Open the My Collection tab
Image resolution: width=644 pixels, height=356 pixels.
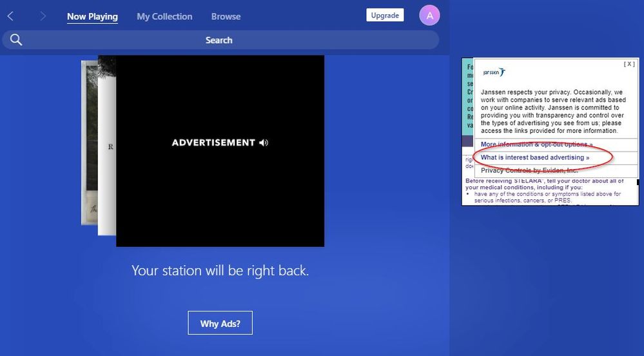click(164, 17)
